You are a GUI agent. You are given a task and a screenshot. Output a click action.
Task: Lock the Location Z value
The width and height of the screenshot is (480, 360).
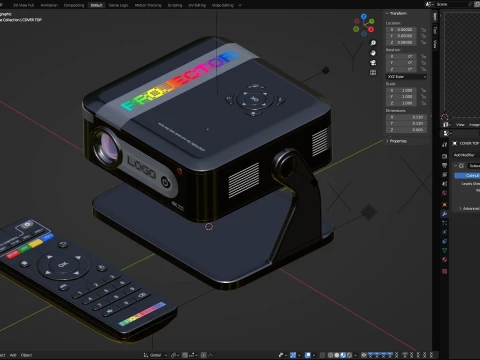(424, 42)
